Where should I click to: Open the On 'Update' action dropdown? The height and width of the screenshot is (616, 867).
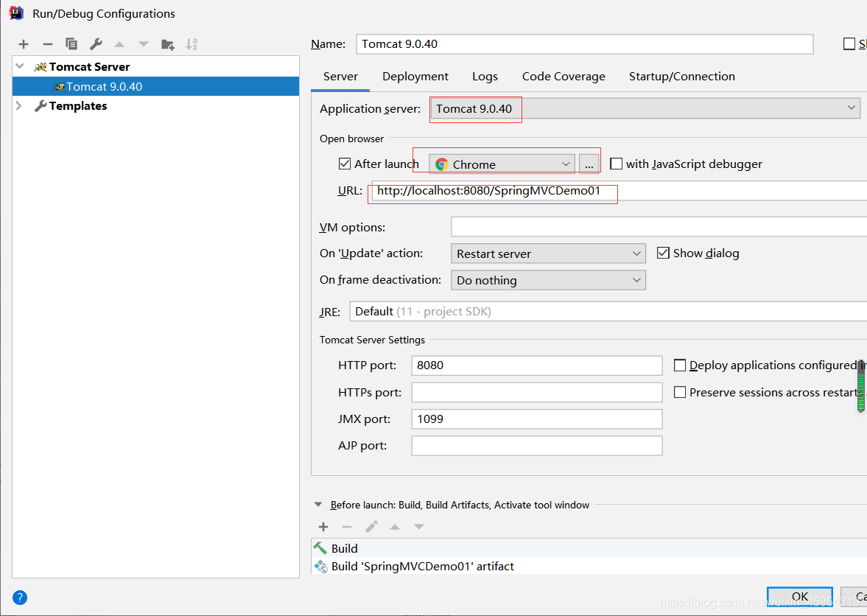point(549,253)
